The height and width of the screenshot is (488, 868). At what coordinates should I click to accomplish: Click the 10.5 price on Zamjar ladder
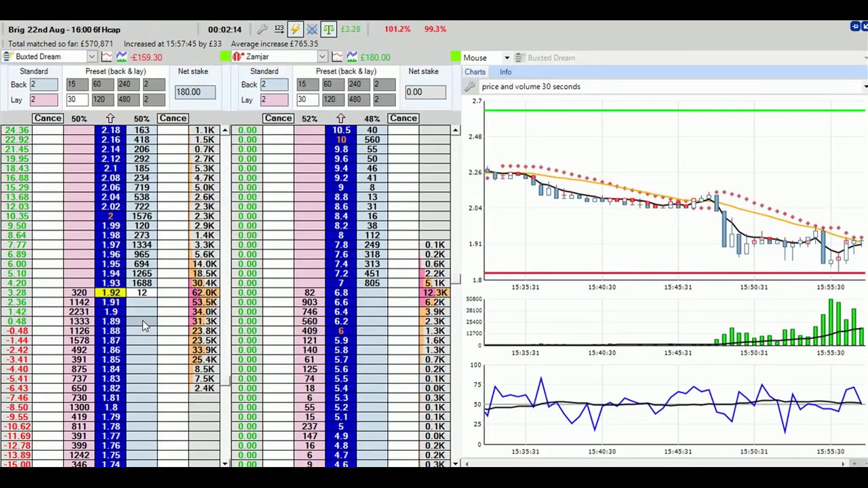(341, 130)
